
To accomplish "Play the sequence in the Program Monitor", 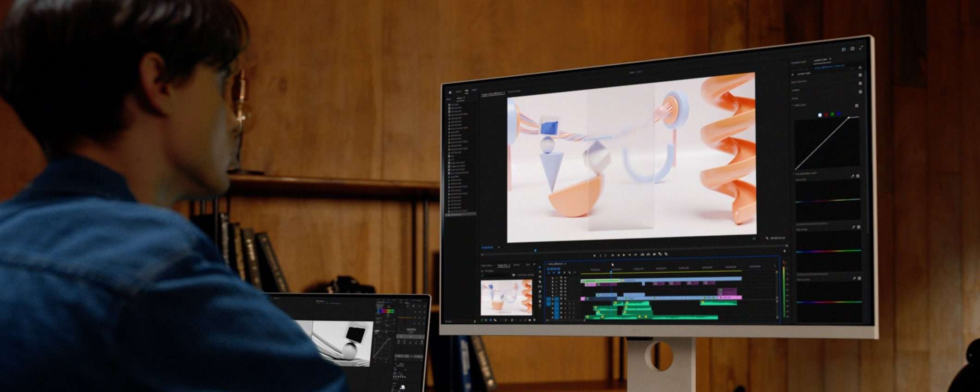I will pyautogui.click(x=624, y=255).
